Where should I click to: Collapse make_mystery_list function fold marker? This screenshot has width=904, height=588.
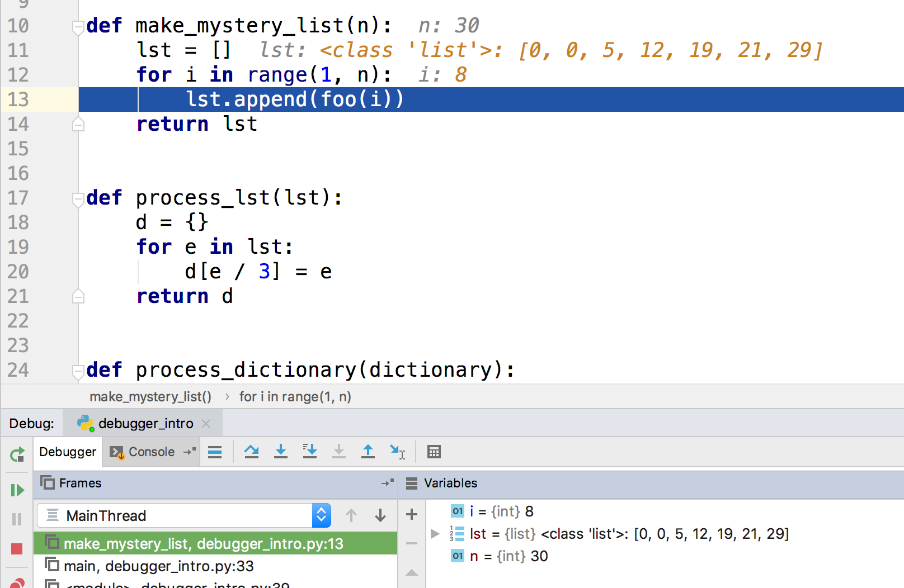[x=78, y=26]
